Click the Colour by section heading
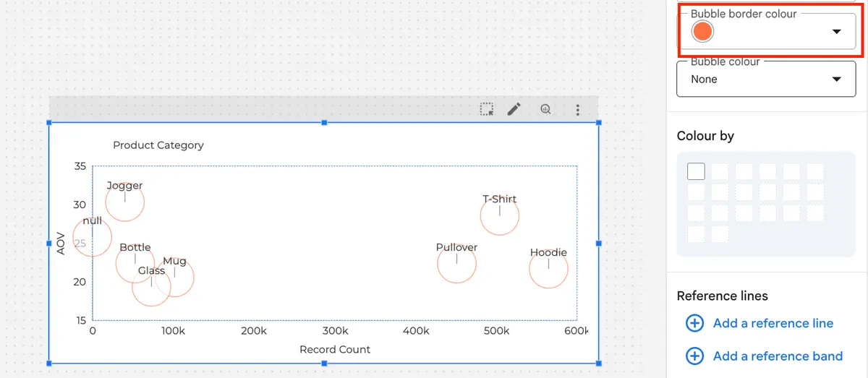The image size is (868, 378). (705, 136)
